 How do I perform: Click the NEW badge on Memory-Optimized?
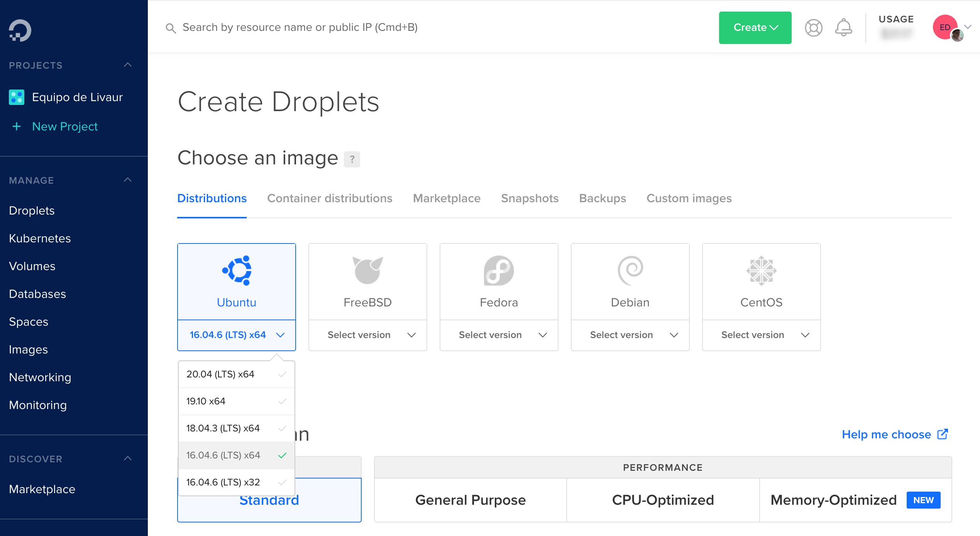tap(923, 500)
